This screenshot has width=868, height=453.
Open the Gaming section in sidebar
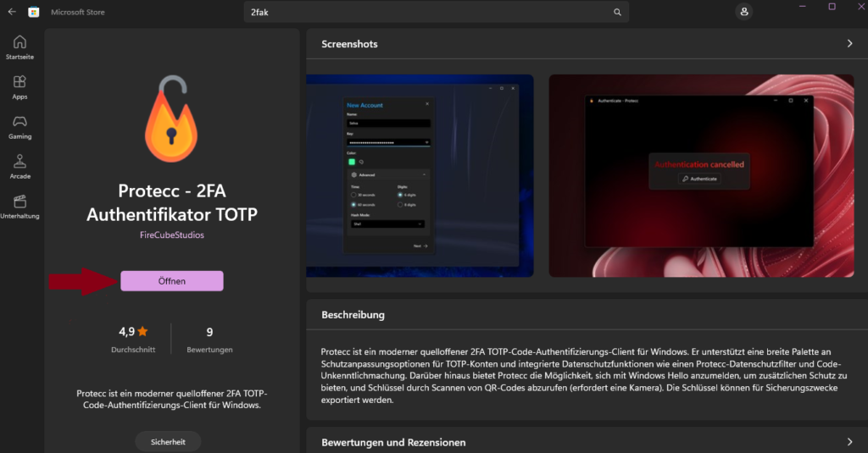coord(20,127)
